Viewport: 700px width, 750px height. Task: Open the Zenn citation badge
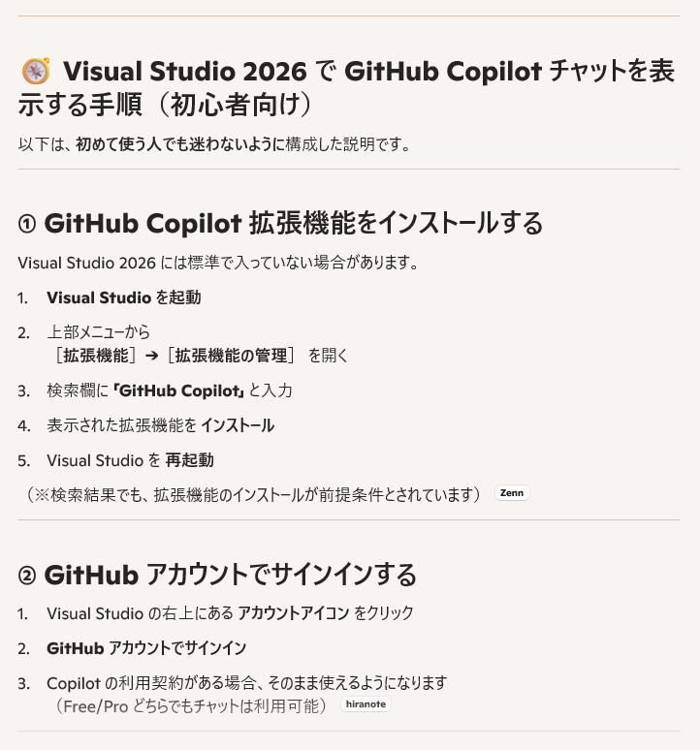pos(511,493)
